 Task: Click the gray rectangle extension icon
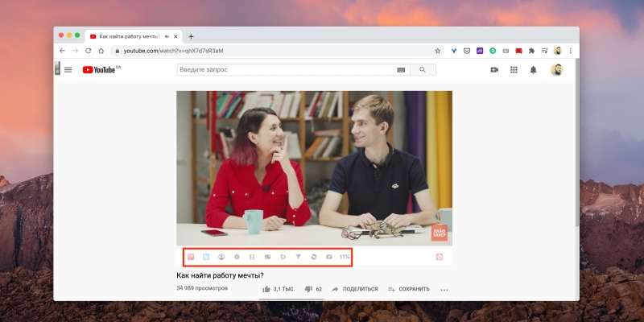[506, 51]
